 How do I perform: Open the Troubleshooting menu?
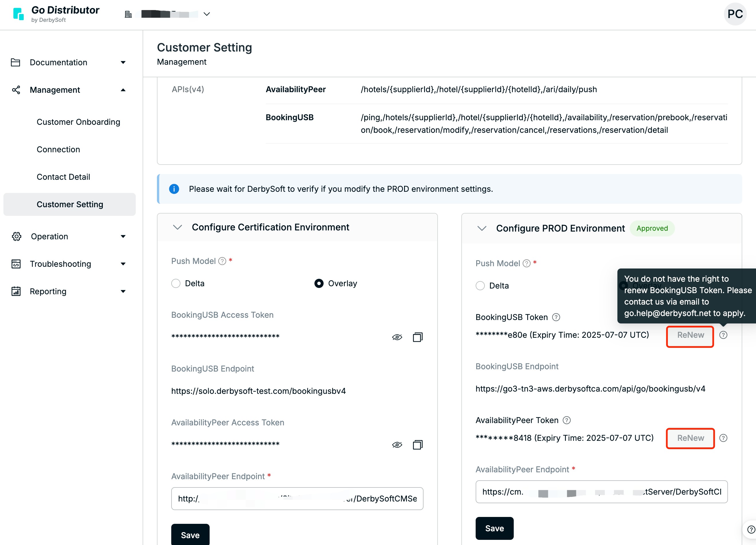(60, 264)
